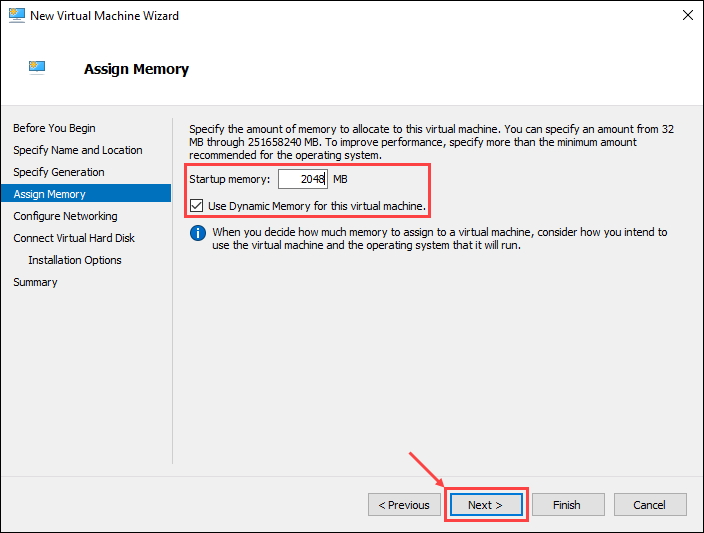704x533 pixels.
Task: Cancel the wizard
Action: click(x=650, y=505)
